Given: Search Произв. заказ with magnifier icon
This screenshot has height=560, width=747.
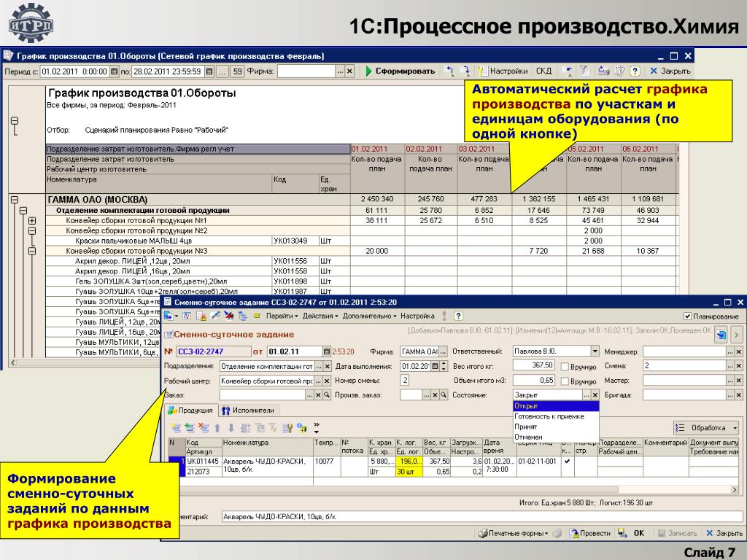Looking at the screenshot, I should [443, 395].
